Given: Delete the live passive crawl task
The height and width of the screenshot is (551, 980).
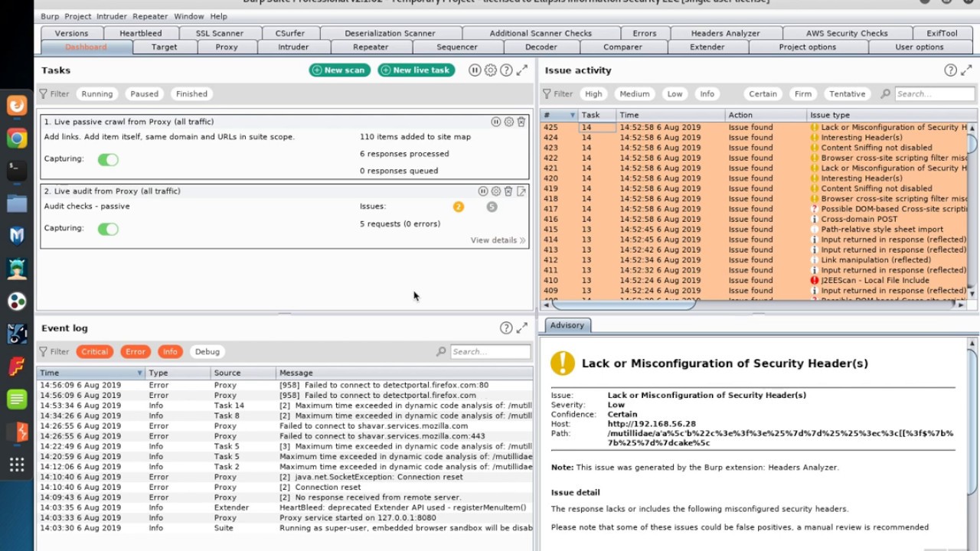Looking at the screenshot, I should click(521, 122).
